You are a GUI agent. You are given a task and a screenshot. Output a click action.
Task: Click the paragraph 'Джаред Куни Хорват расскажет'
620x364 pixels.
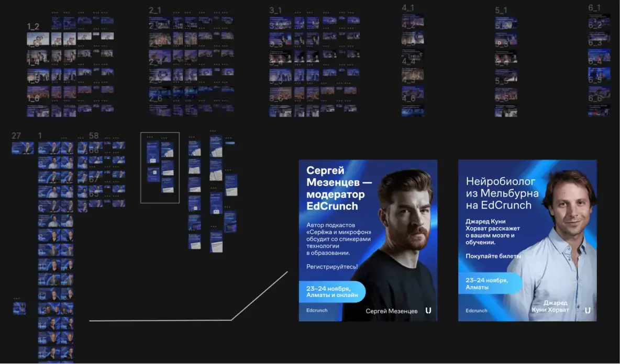[493, 232]
